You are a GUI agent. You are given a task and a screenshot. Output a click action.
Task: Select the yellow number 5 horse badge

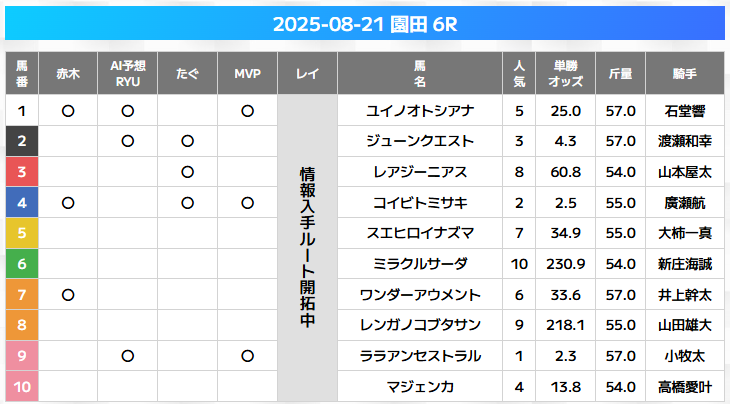22,233
